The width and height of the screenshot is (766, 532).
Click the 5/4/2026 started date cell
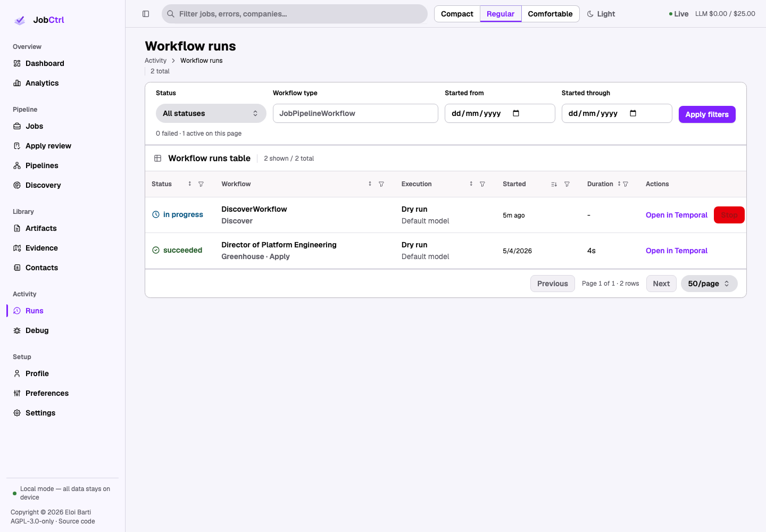[517, 251]
